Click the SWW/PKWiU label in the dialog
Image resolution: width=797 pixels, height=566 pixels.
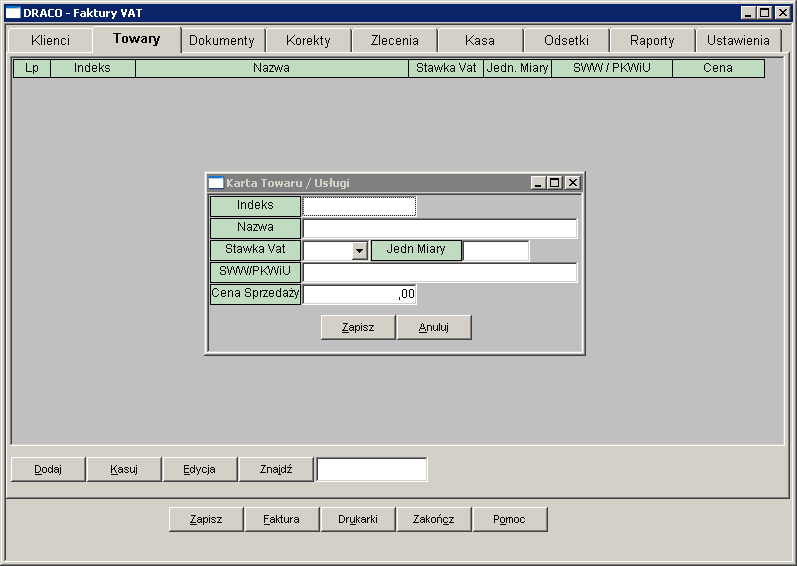(x=255, y=272)
